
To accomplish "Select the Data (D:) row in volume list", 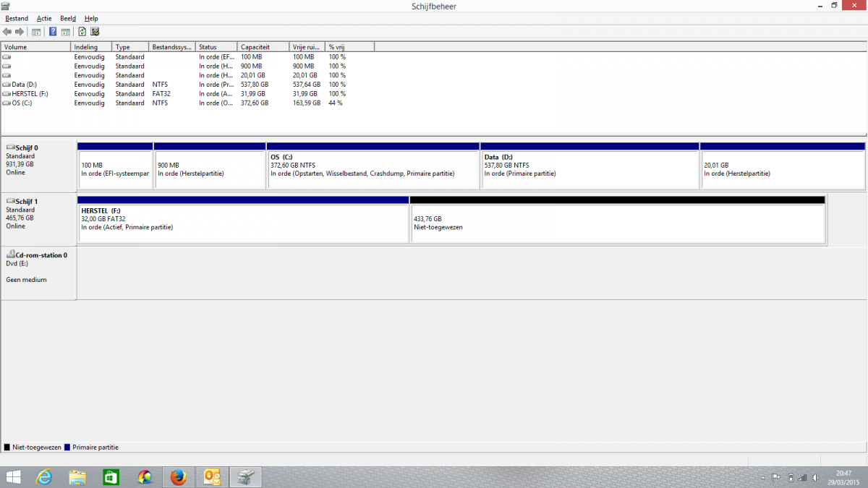I will [x=188, y=85].
